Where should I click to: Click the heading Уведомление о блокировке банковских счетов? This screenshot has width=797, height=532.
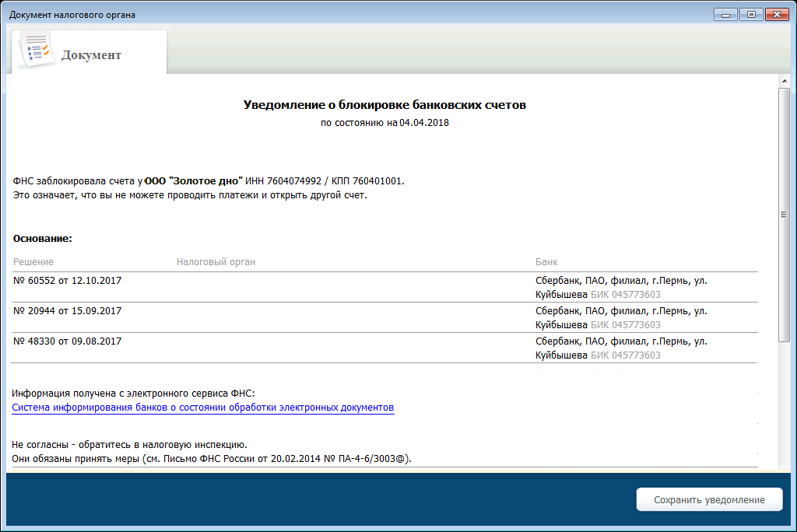coord(384,105)
